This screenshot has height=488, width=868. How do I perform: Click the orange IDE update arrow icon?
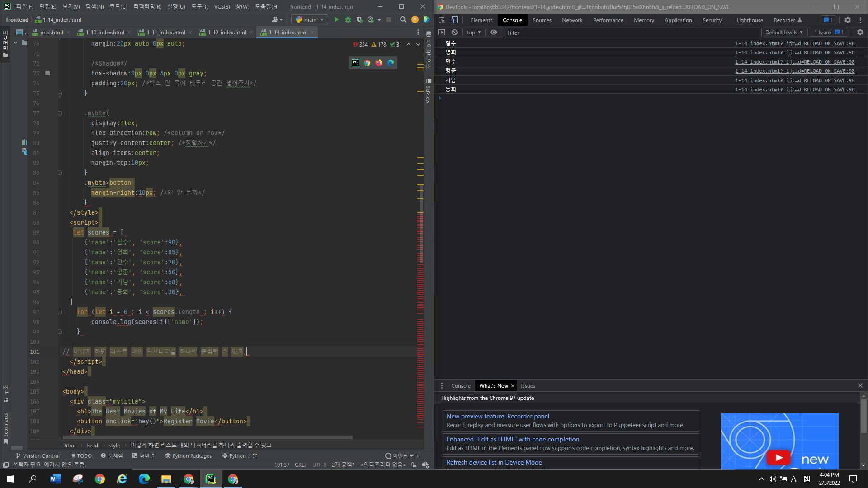(x=415, y=20)
